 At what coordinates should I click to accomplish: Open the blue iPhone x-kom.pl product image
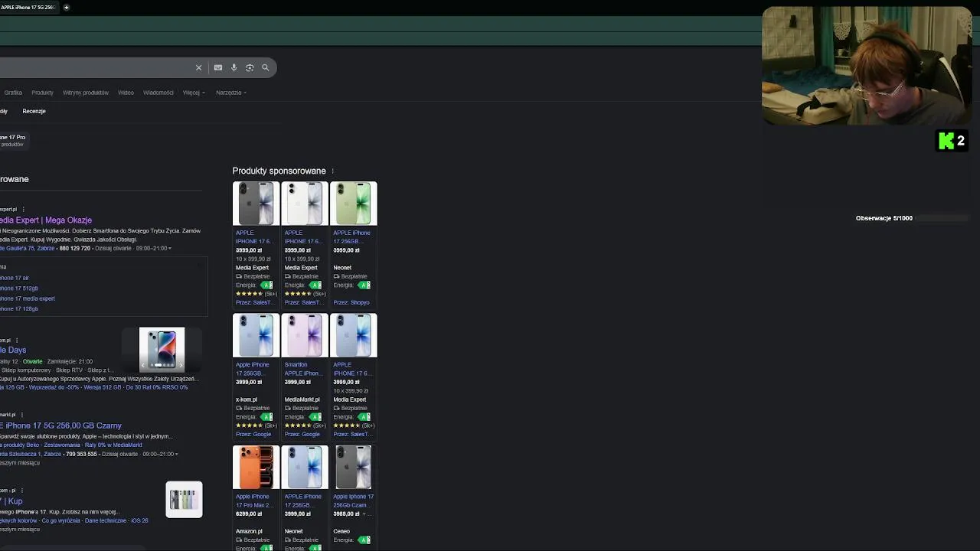click(256, 335)
